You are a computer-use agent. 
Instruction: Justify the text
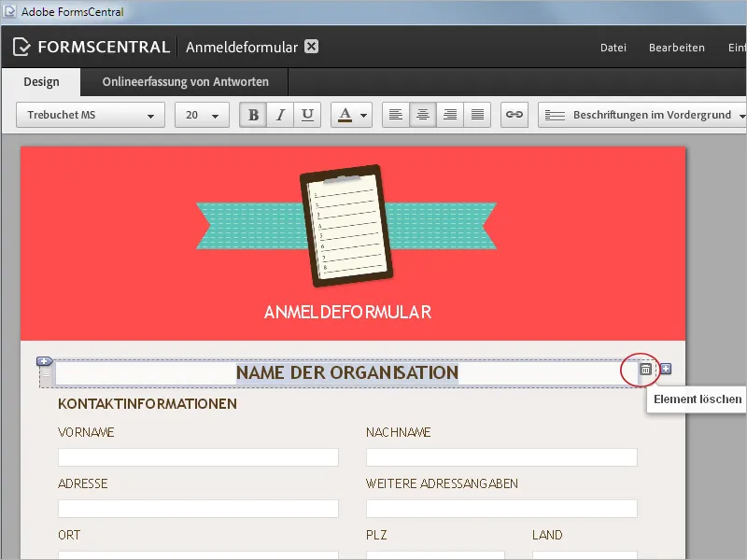pos(477,115)
